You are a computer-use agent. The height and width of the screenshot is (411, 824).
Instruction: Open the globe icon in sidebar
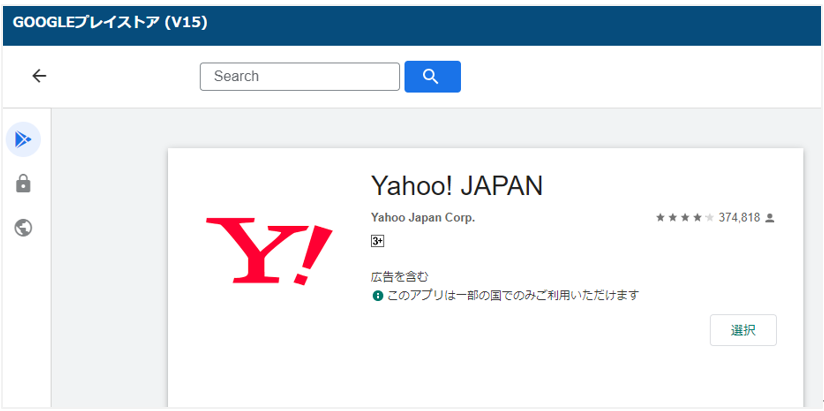[23, 228]
